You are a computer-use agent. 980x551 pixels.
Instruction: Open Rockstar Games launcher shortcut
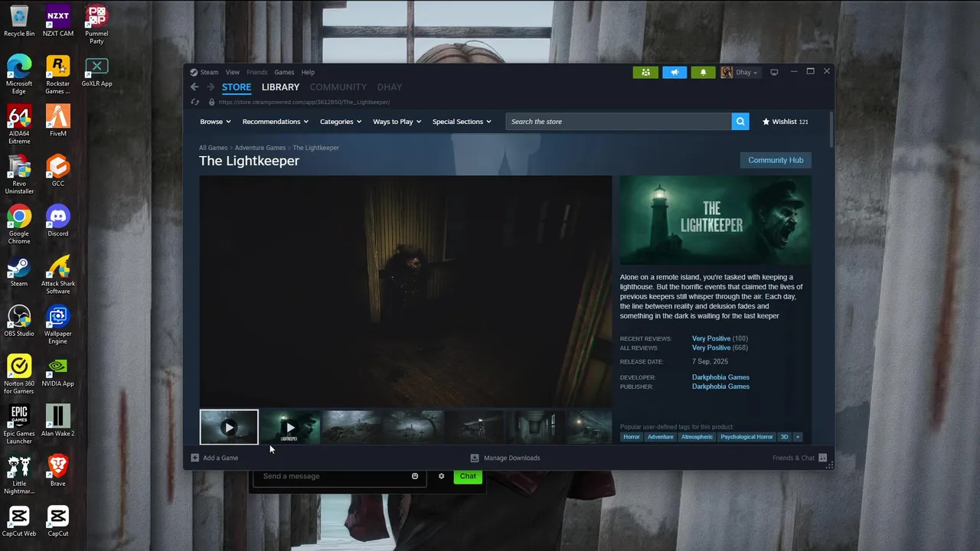[x=58, y=74]
